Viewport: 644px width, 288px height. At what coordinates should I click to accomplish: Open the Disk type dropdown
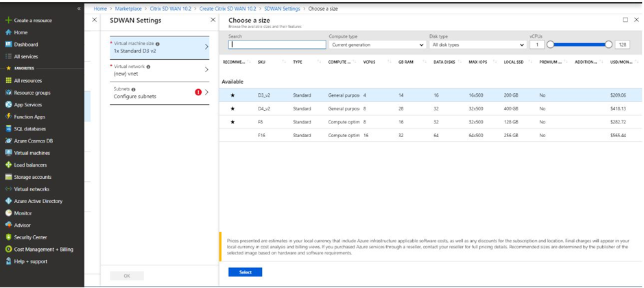(477, 45)
